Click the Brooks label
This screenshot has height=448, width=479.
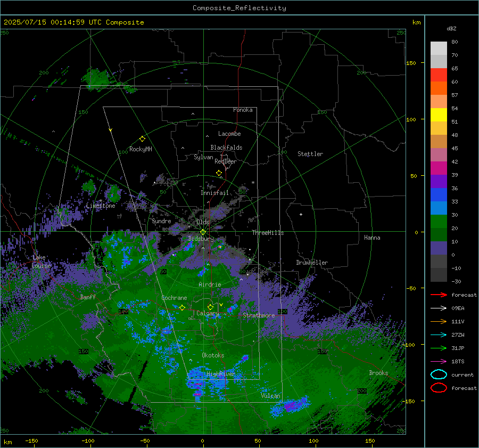[378, 373]
